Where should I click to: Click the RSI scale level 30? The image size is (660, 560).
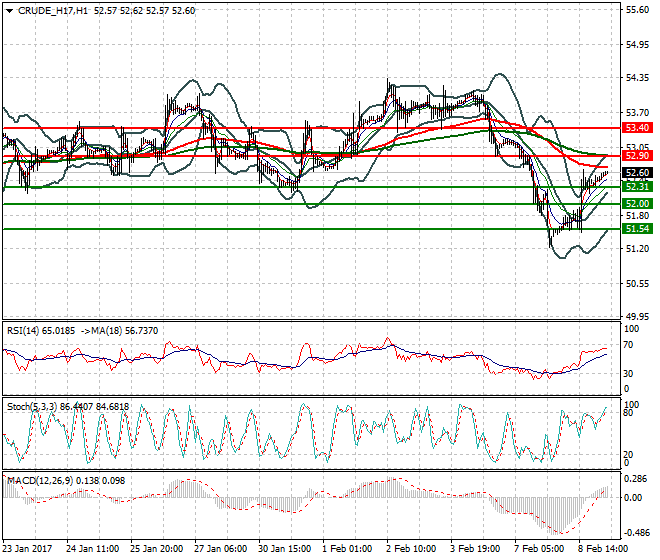pyautogui.click(x=628, y=373)
